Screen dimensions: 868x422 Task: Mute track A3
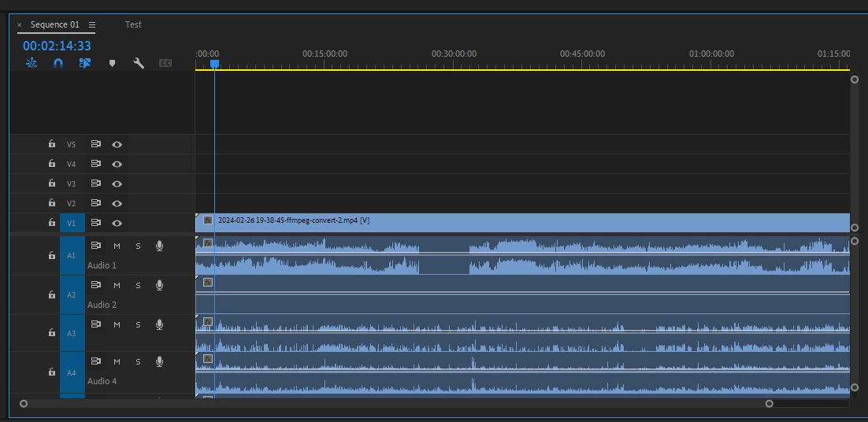pos(117,324)
